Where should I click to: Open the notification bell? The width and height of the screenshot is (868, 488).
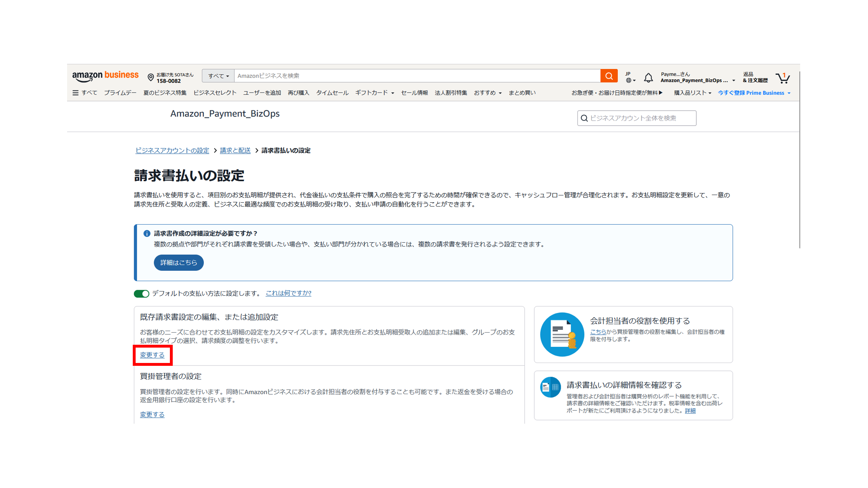pos(648,78)
